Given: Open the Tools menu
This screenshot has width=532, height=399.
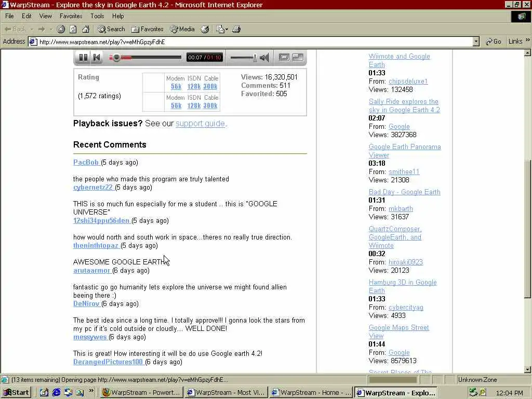Looking at the screenshot, I should pyautogui.click(x=97, y=16).
